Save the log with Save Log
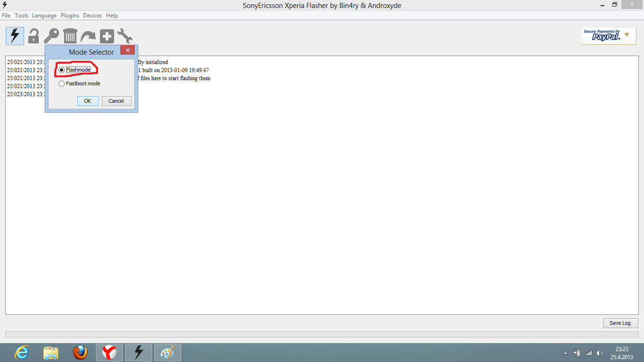The width and height of the screenshot is (644, 362). tap(620, 323)
